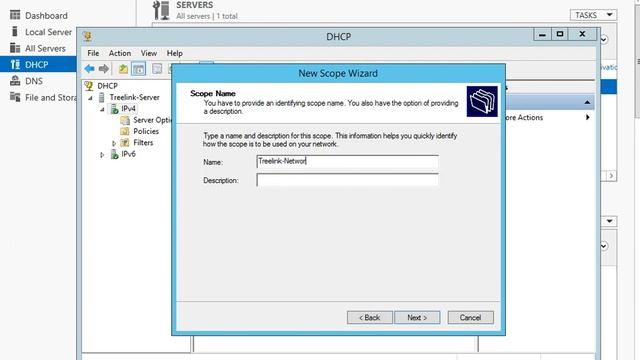Click the File and Storage Services icon

tap(15, 97)
